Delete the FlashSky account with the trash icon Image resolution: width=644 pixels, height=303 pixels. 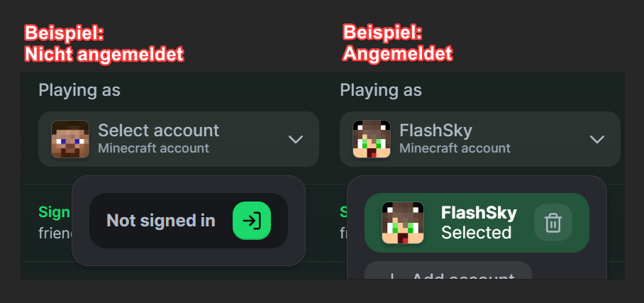coord(553,223)
